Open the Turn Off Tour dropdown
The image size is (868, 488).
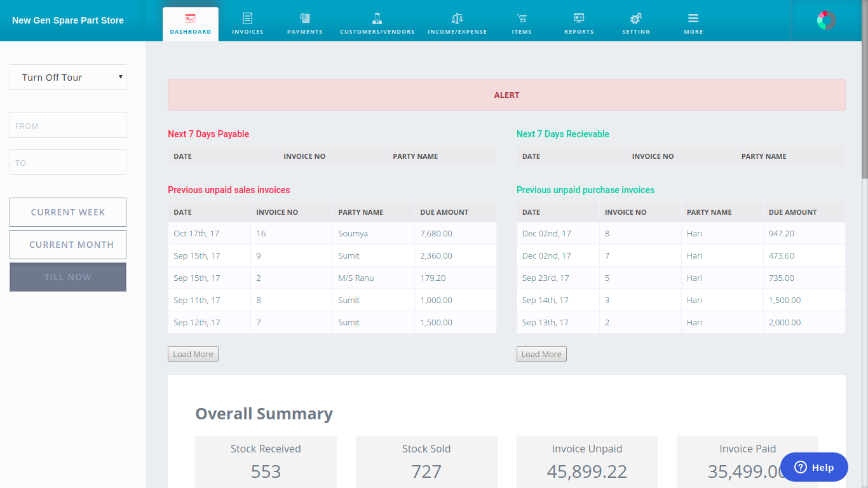click(x=68, y=77)
